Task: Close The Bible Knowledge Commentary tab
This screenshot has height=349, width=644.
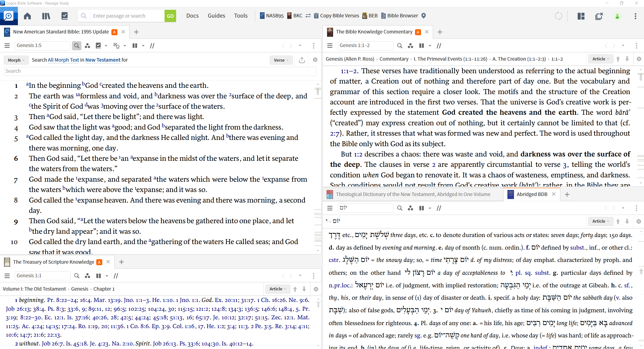Action: tap(427, 32)
